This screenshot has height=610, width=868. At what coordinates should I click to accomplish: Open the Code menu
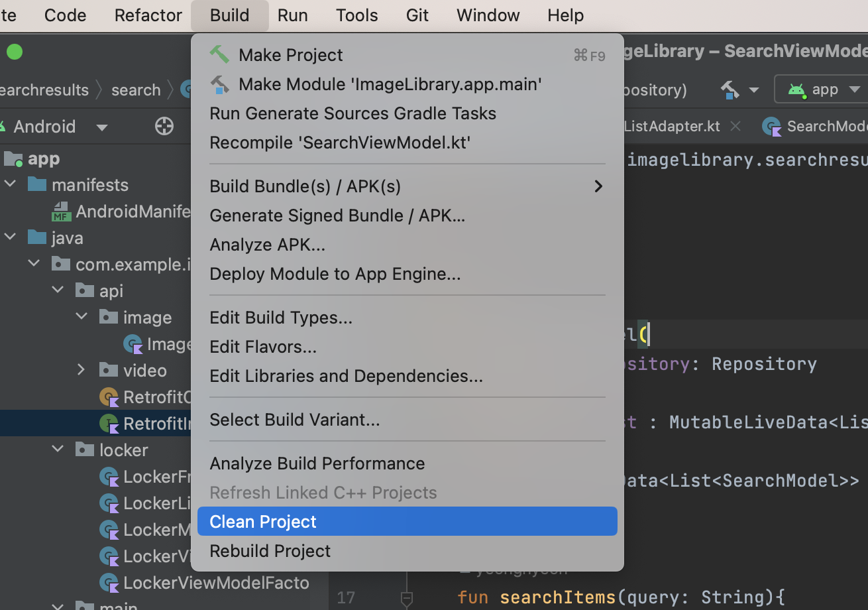tap(66, 15)
